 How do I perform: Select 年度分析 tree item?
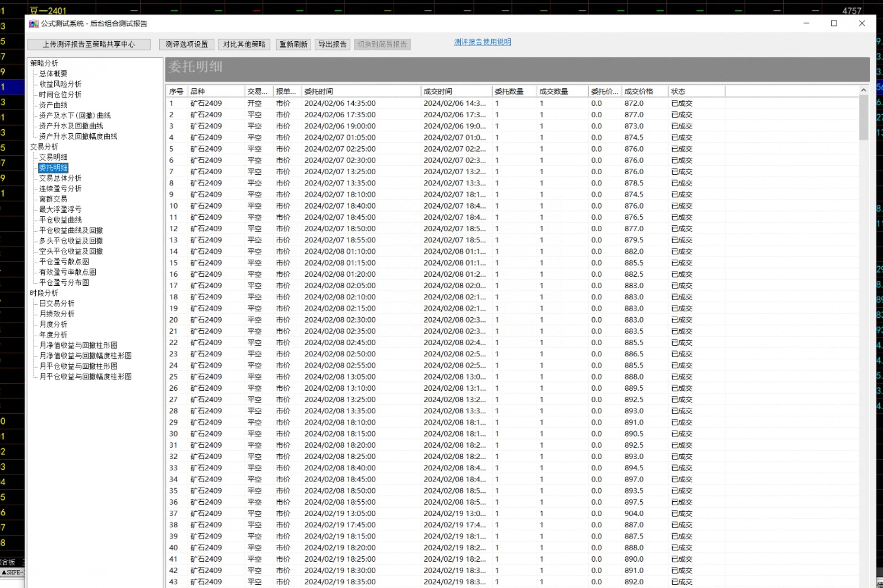[x=53, y=335]
